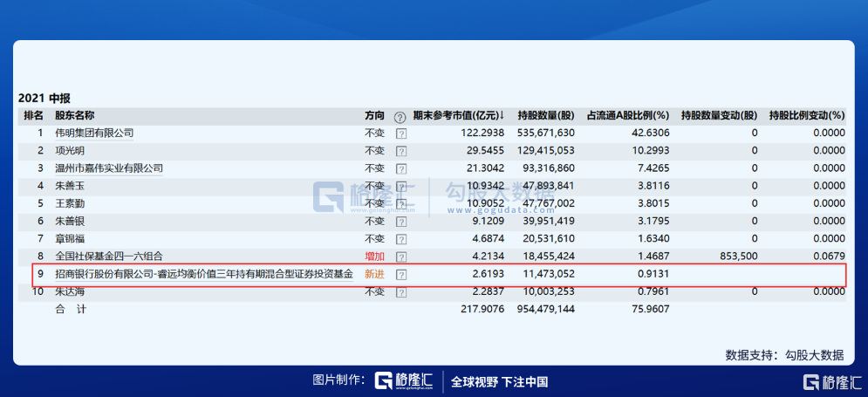Click ratio value 0.9131
Image resolution: width=868 pixels, height=397 pixels.
pos(653,273)
